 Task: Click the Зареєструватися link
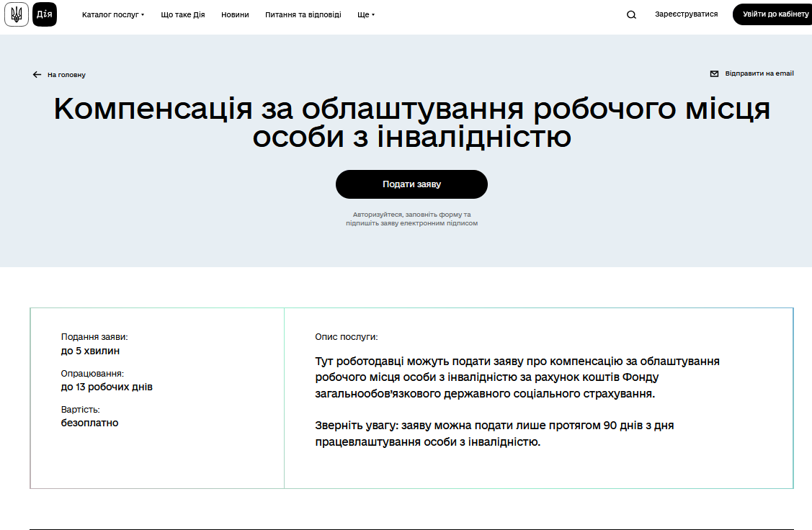(x=685, y=14)
